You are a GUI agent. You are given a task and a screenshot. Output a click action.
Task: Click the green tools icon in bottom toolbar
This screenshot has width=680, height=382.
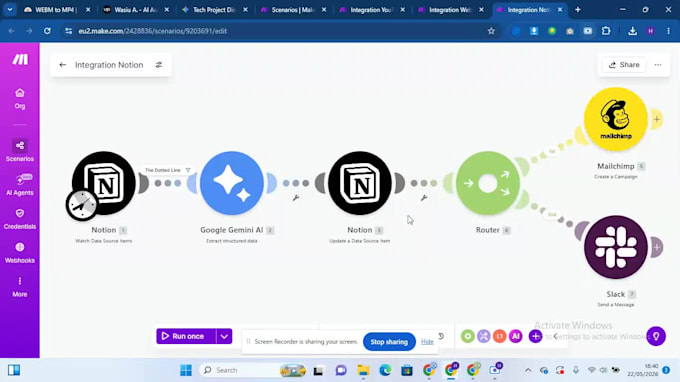coord(468,336)
